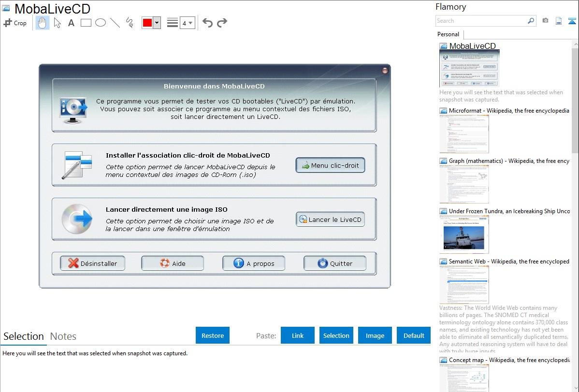The height and width of the screenshot is (392, 579).
Task: Click the pencil document icon for clic-droit association
Action: click(x=77, y=165)
